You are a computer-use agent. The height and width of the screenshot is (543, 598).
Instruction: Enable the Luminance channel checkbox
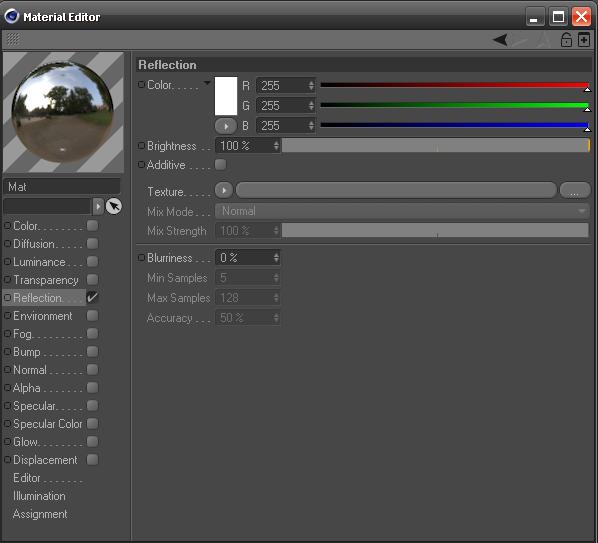click(x=92, y=262)
